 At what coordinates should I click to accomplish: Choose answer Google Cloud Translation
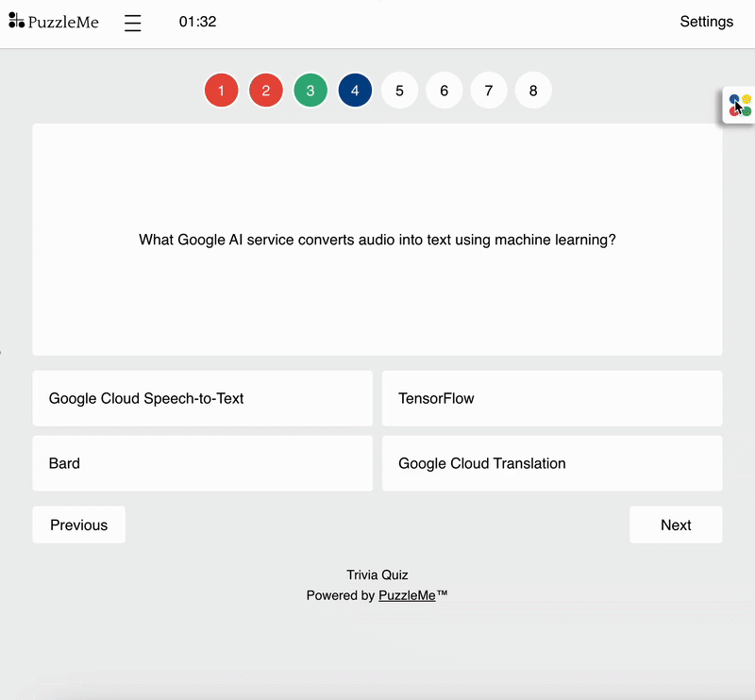[552, 463]
